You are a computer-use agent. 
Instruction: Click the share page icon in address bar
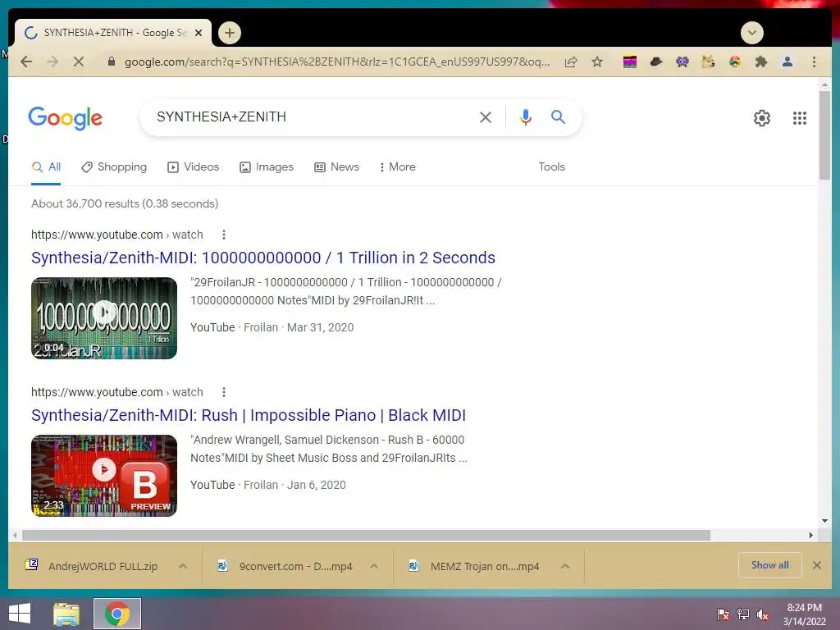[571, 62]
